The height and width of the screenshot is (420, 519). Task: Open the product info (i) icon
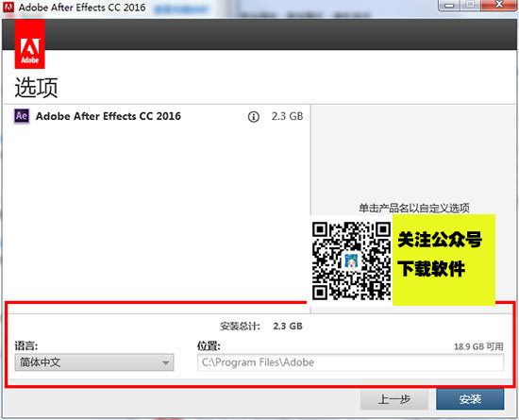pos(254,116)
